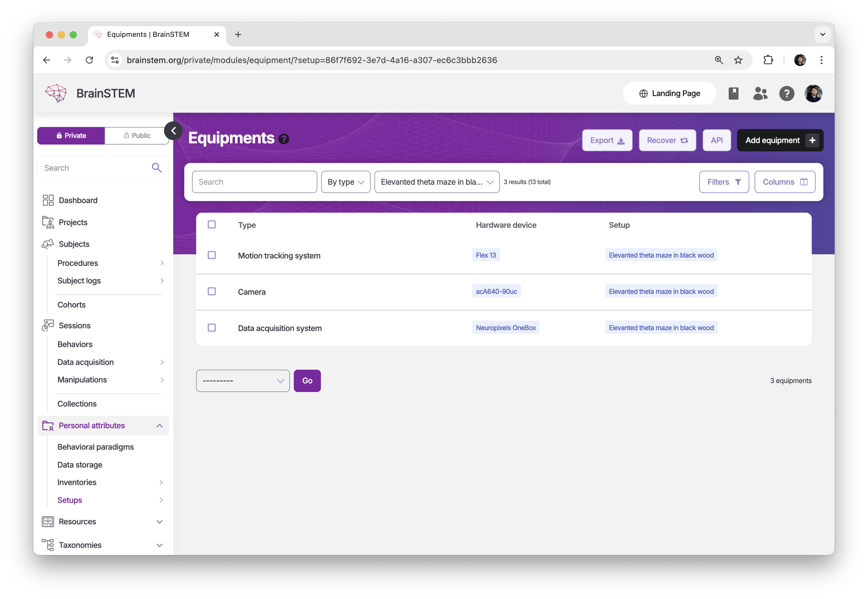The width and height of the screenshot is (868, 599).
Task: Click the sidebar search magnifier icon
Action: tap(157, 168)
